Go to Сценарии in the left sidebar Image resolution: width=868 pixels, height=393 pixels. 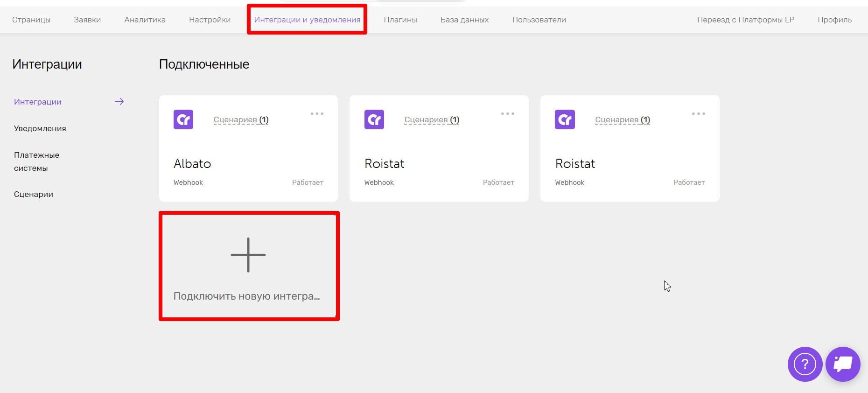point(34,194)
